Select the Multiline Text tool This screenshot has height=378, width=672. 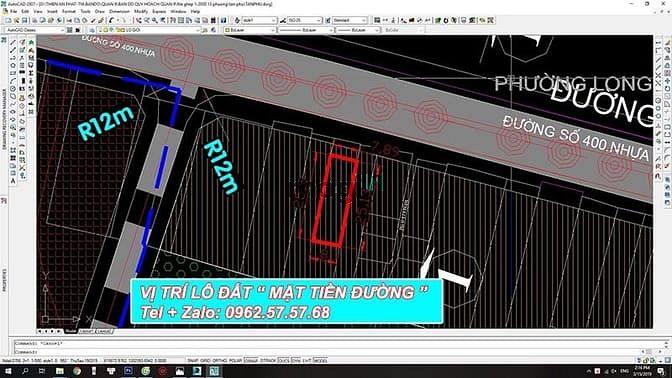pos(13,181)
